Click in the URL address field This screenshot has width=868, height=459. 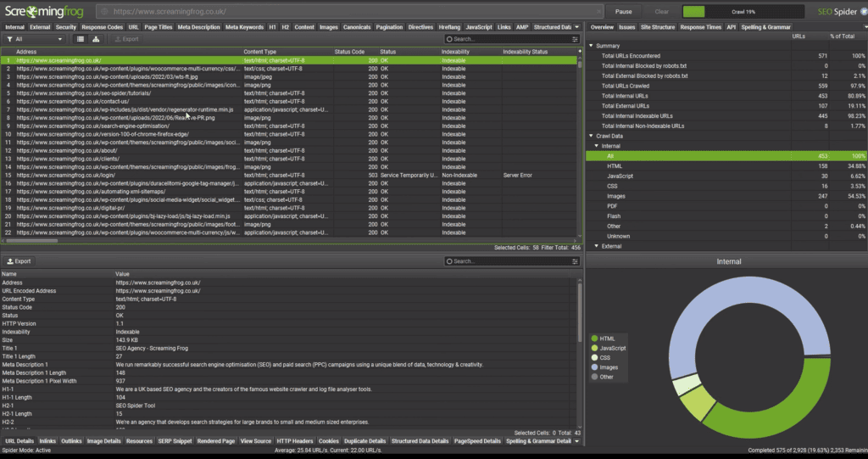coord(348,11)
